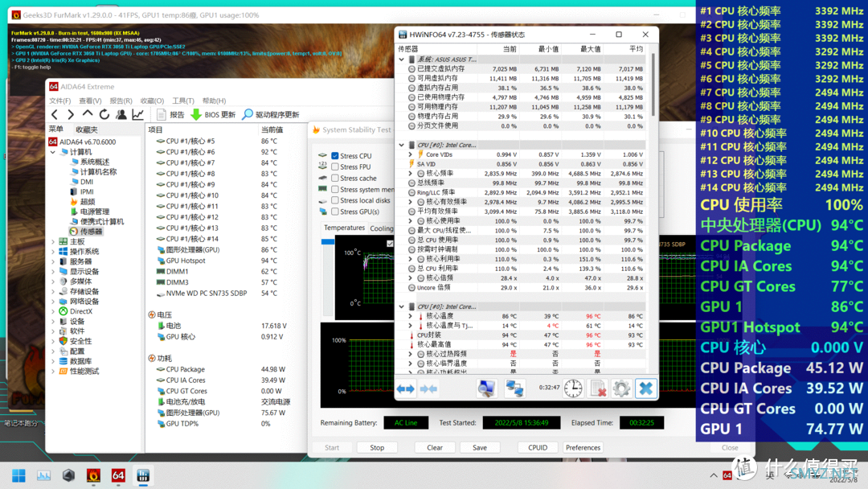Enable Stress cache checkbox
Viewport: 868px width, 489px height.
tap(335, 179)
